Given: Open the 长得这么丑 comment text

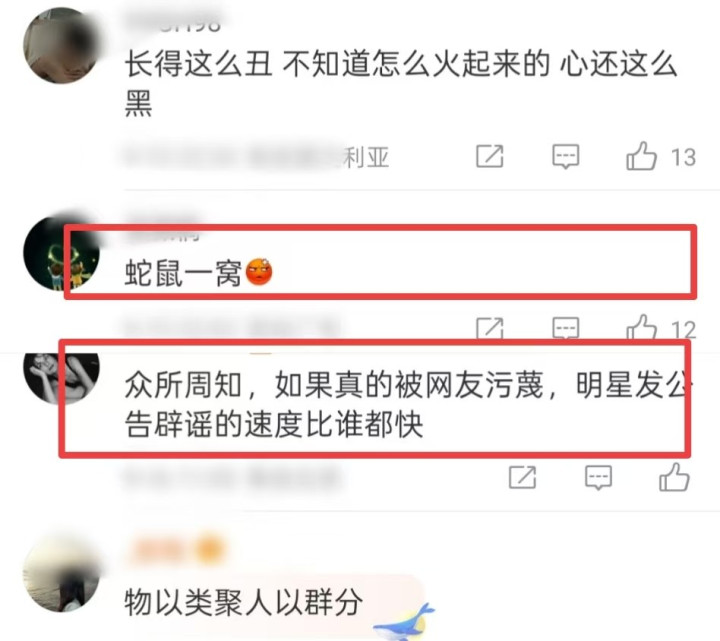Looking at the screenshot, I should click(x=401, y=83).
